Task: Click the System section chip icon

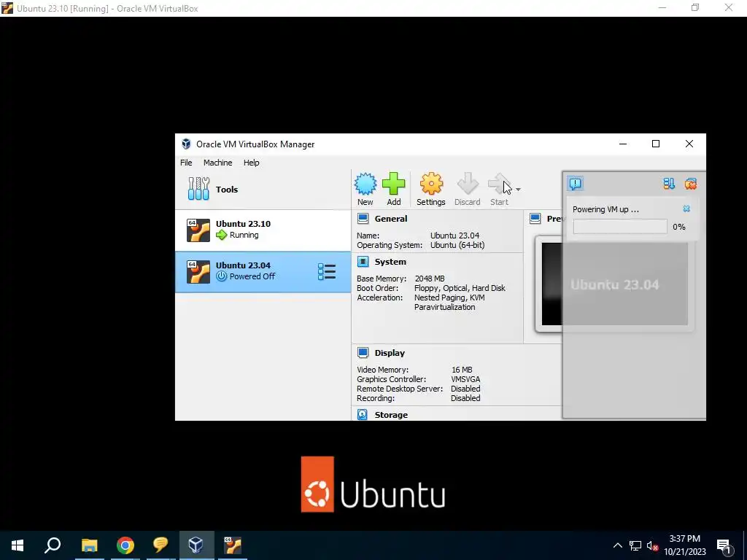Action: click(x=363, y=262)
